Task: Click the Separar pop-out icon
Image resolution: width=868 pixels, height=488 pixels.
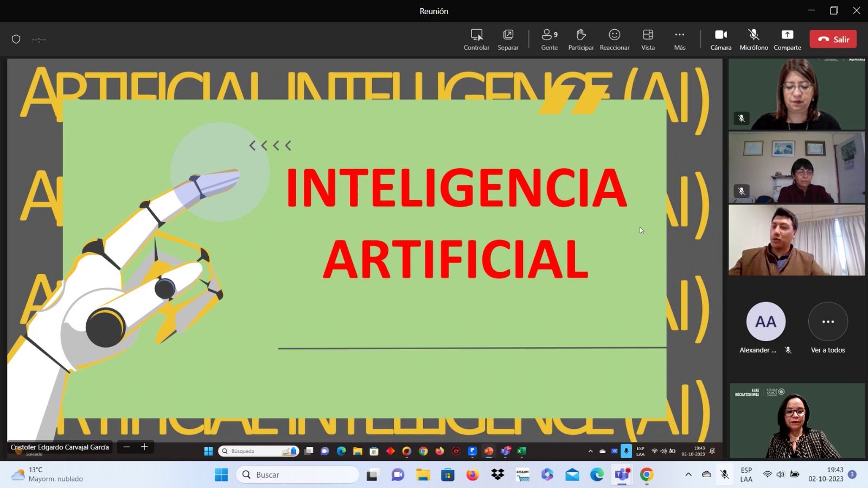Action: pyautogui.click(x=508, y=40)
